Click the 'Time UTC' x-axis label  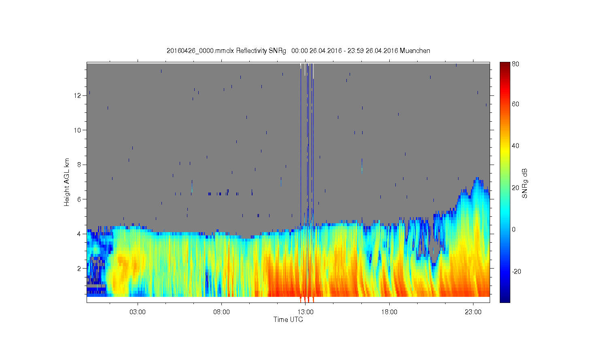[x=288, y=320]
